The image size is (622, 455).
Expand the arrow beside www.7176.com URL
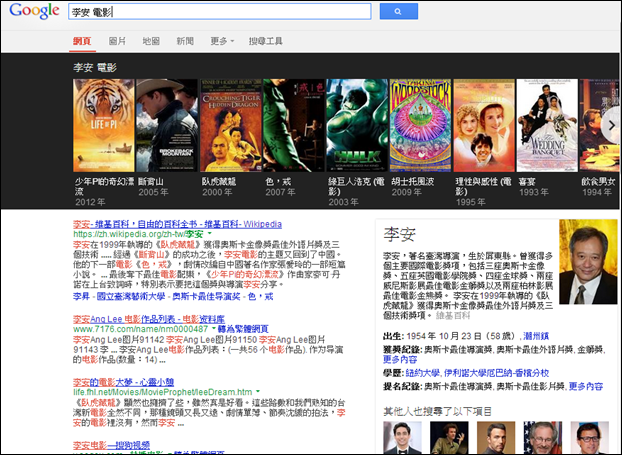pos(214,329)
